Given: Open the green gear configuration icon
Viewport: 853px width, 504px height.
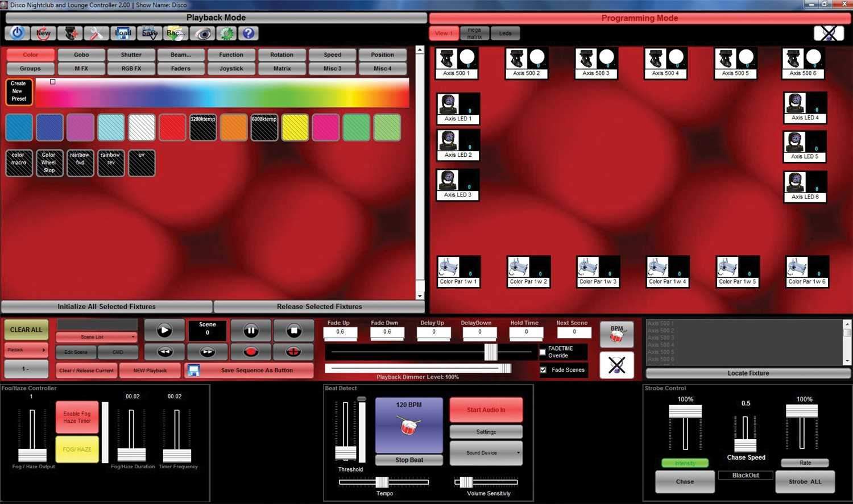Looking at the screenshot, I should [227, 34].
